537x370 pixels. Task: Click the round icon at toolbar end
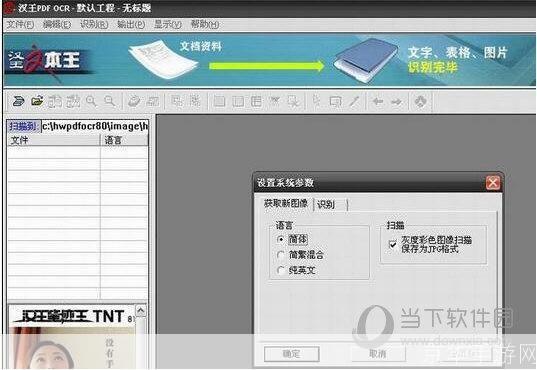421,101
